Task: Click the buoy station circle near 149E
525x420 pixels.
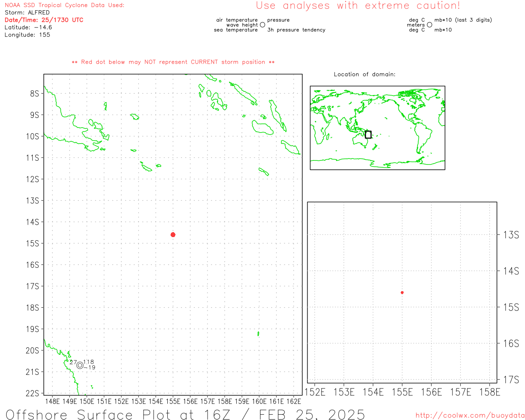Action: 80,365
